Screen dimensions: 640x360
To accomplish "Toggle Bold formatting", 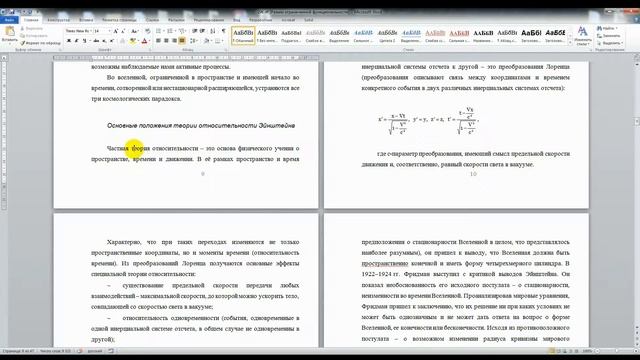I will point(69,41).
